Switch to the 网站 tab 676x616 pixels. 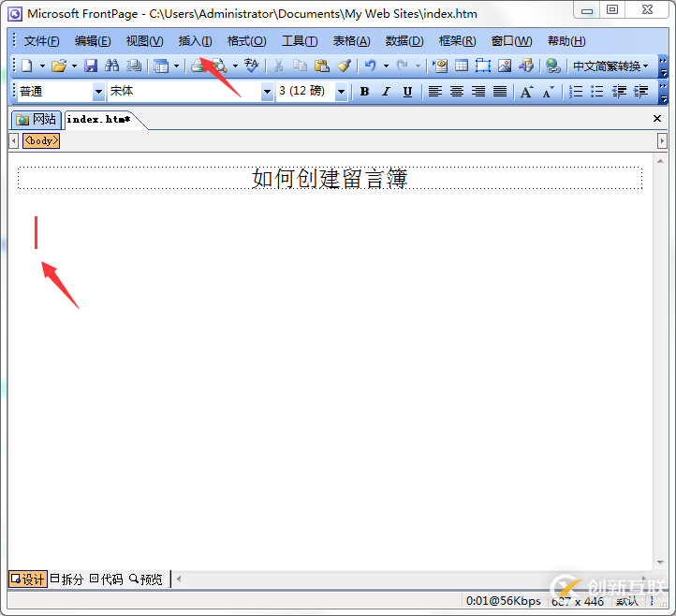37,120
